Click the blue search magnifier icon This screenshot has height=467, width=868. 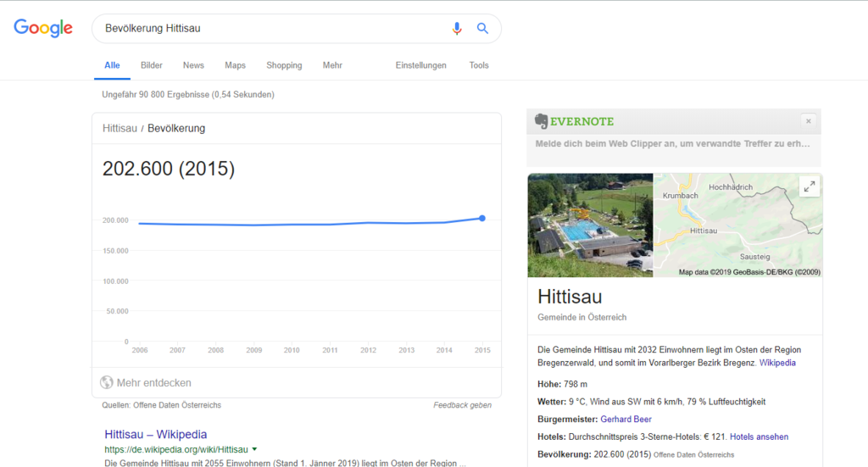pos(482,28)
